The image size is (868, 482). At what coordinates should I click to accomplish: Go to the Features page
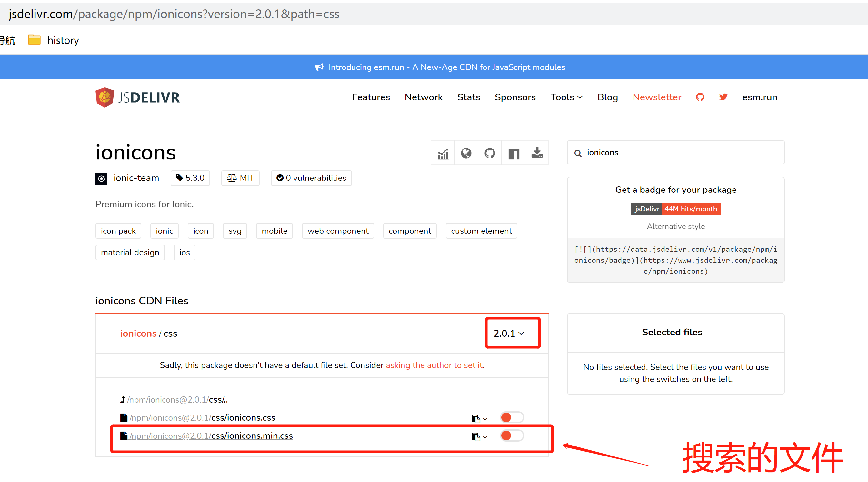371,97
